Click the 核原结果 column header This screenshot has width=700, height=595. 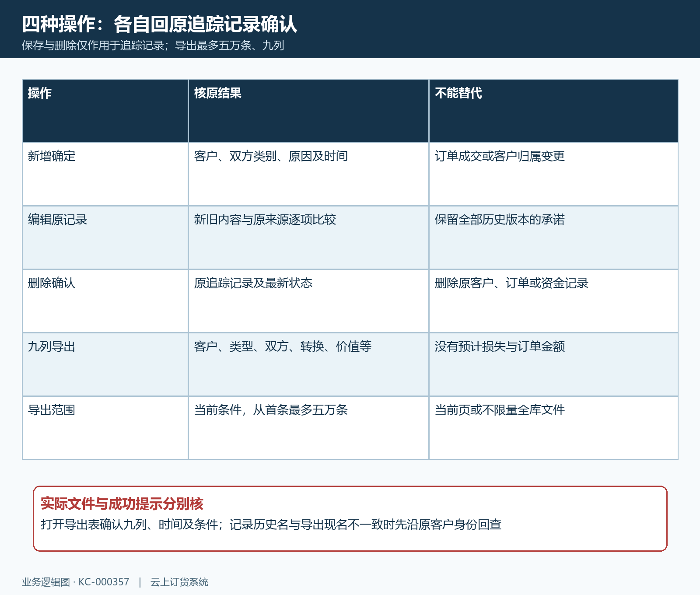coord(308,111)
